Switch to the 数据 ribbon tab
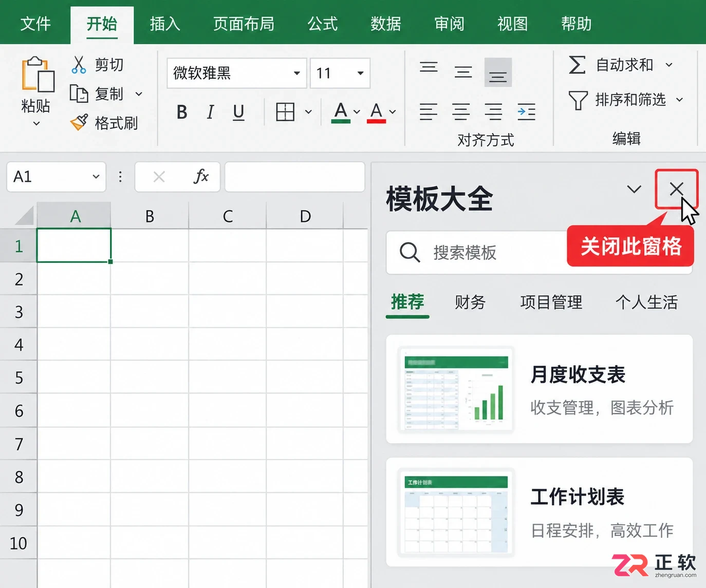The image size is (706, 588). pyautogui.click(x=386, y=24)
